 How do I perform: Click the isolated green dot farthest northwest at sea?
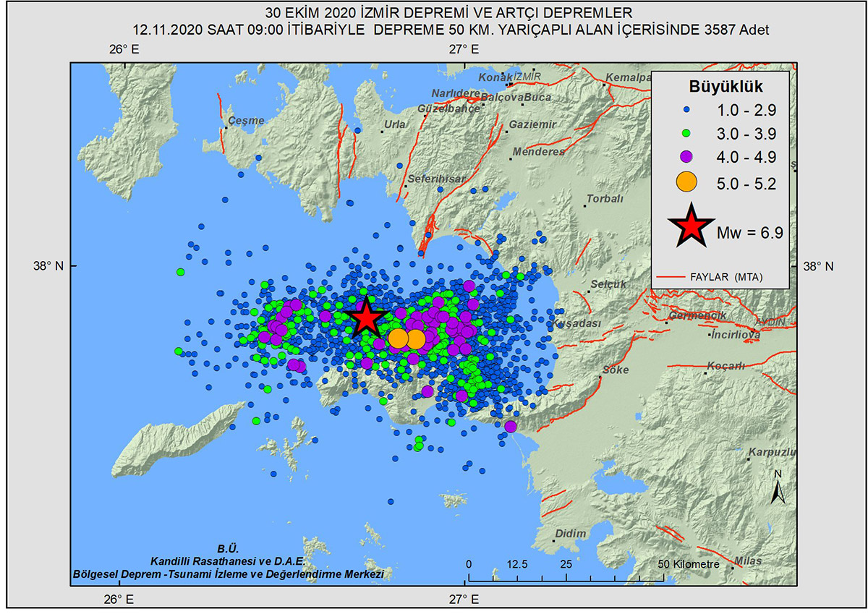(x=180, y=272)
